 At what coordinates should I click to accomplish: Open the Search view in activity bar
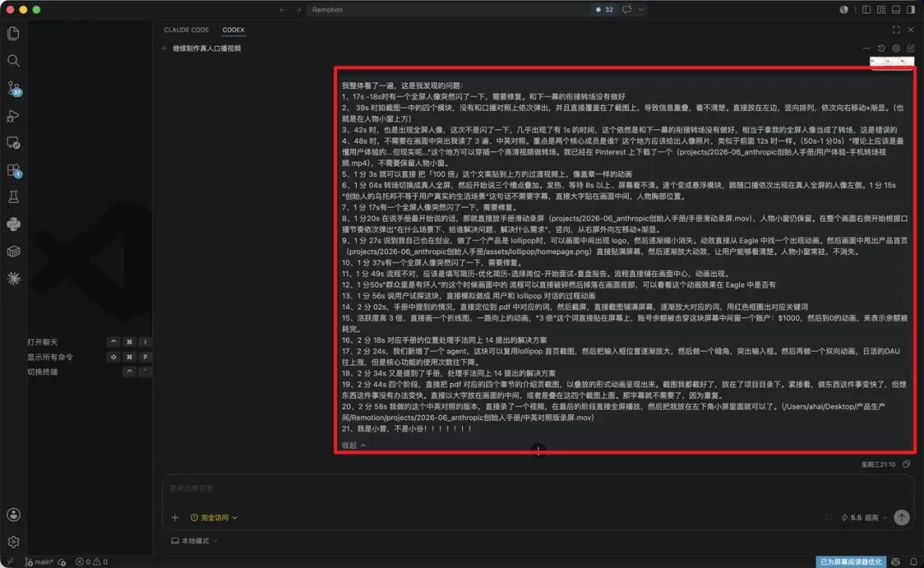pyautogui.click(x=13, y=61)
